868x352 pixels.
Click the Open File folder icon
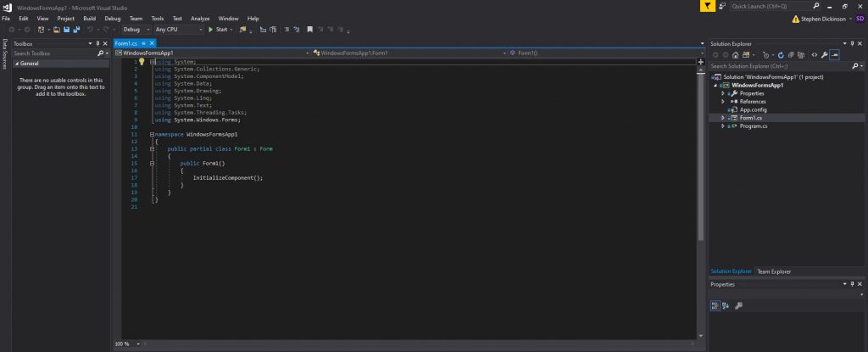(57, 30)
